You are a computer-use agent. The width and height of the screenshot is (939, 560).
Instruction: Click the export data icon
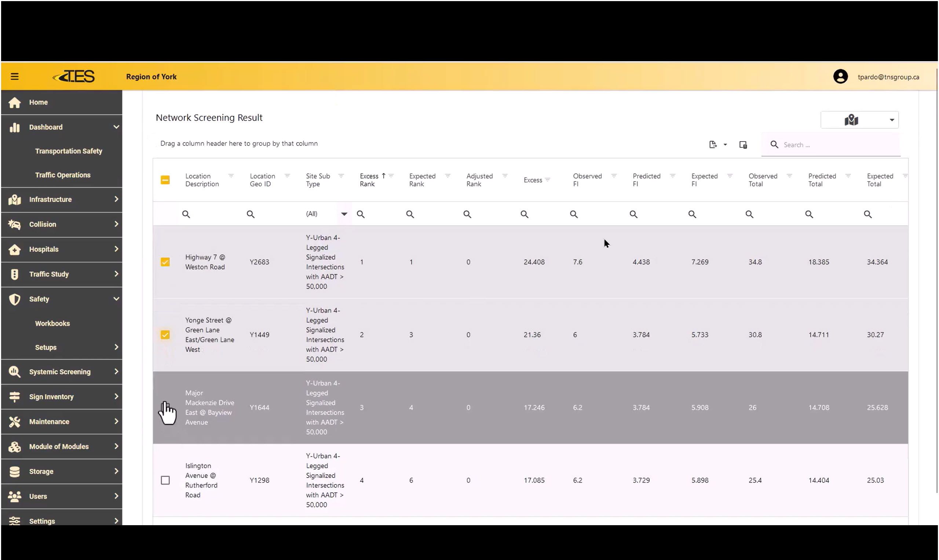point(712,144)
